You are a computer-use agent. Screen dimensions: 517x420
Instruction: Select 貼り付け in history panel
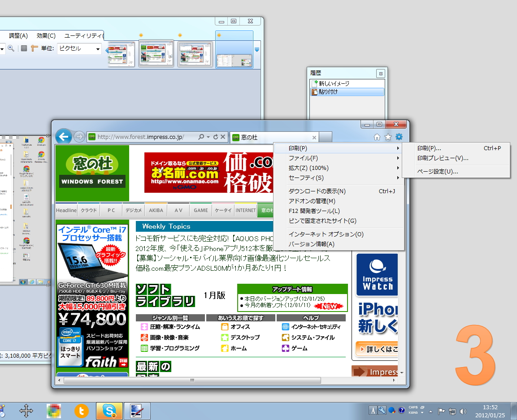348,92
